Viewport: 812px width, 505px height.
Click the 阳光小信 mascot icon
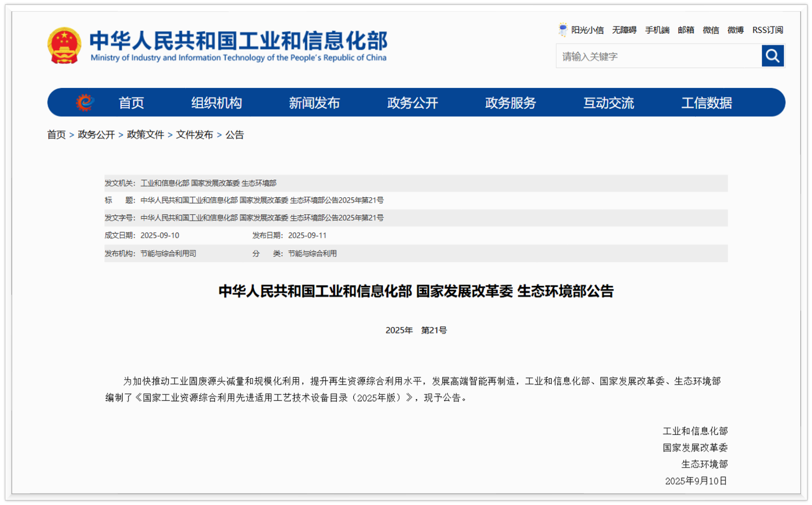[x=563, y=29]
